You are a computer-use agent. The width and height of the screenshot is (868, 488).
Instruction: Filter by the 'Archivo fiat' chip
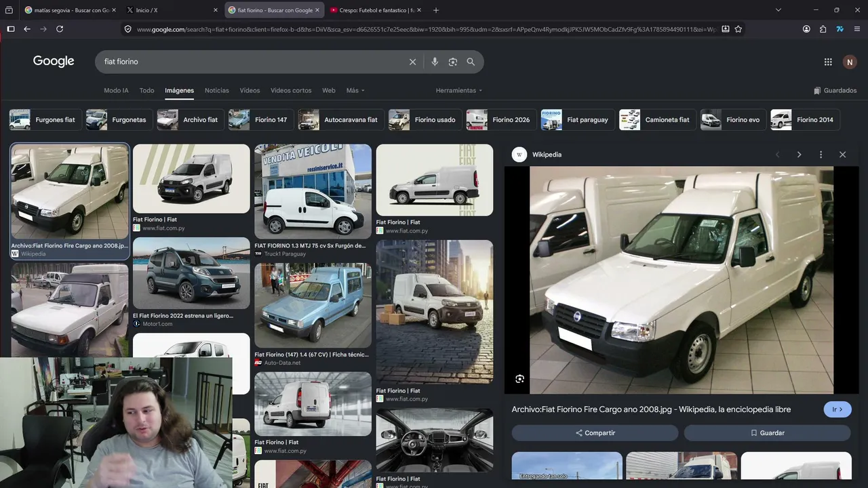[x=191, y=120]
